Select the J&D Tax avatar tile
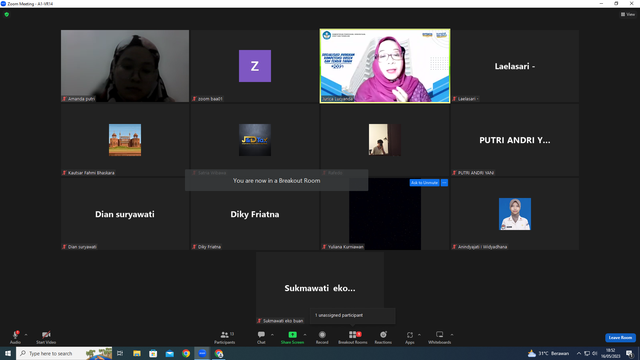 (255, 140)
